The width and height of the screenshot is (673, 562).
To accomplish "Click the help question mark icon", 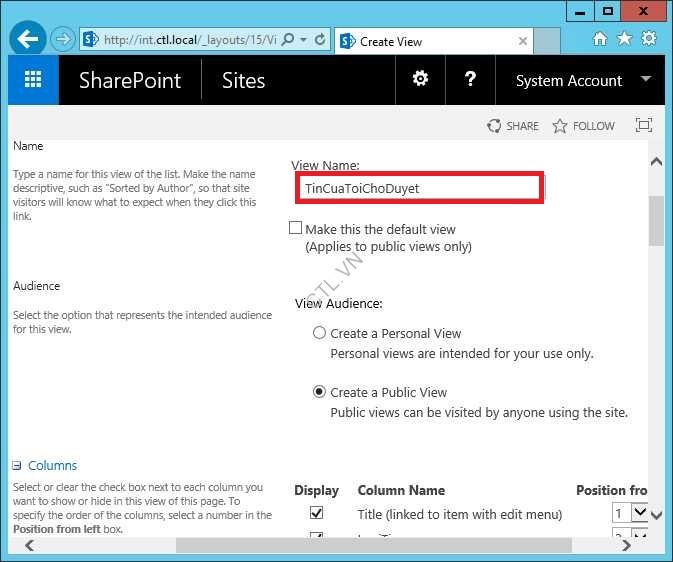I will coord(471,80).
